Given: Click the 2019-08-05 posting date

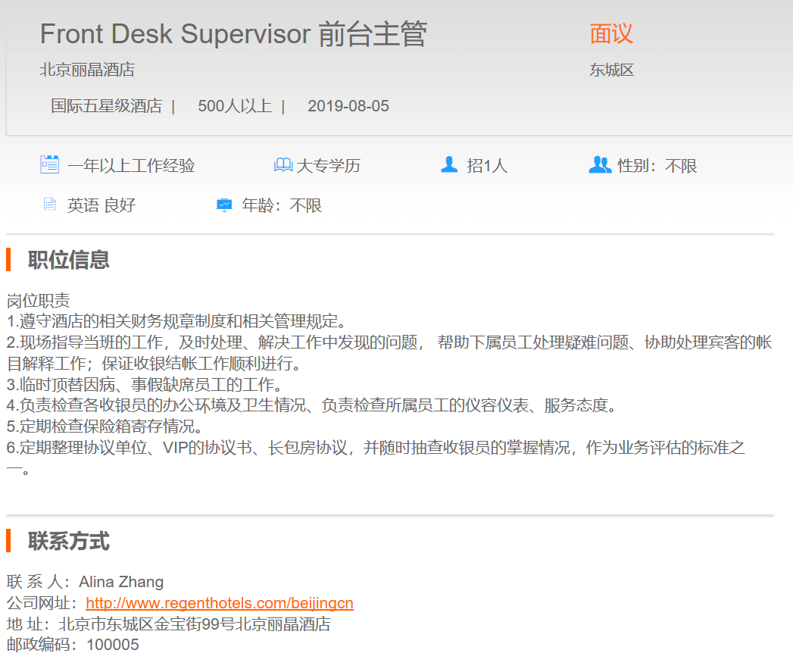Looking at the screenshot, I should click(x=348, y=106).
